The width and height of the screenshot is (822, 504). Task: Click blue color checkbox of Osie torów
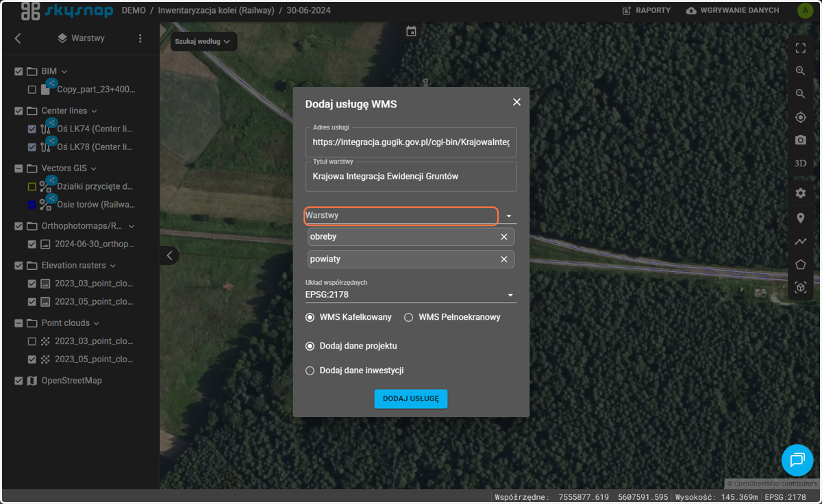(32, 205)
